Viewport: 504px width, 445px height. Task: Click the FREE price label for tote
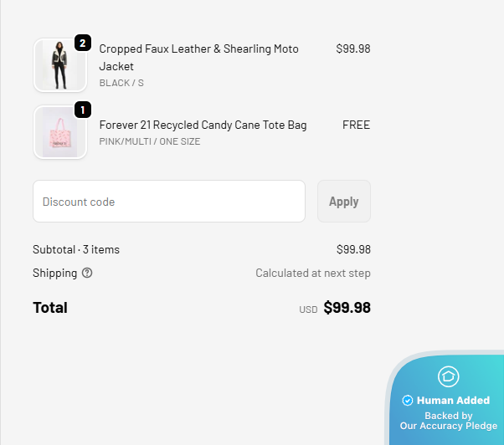pyautogui.click(x=356, y=125)
